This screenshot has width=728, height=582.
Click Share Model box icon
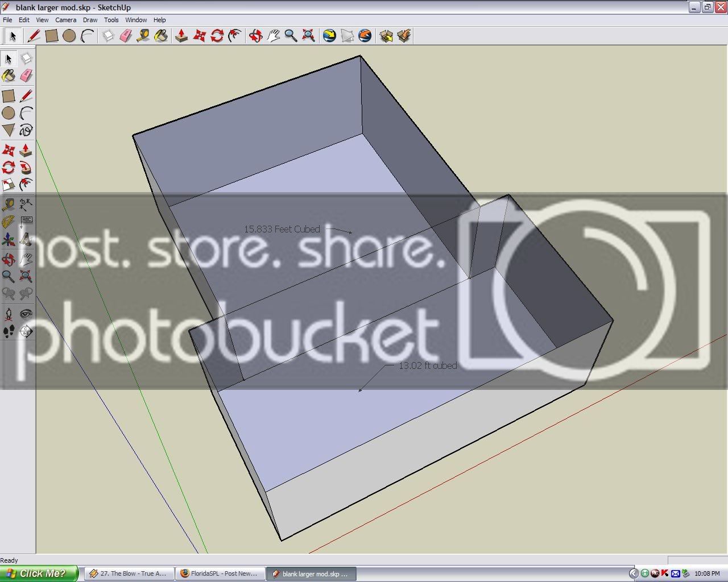[x=404, y=36]
